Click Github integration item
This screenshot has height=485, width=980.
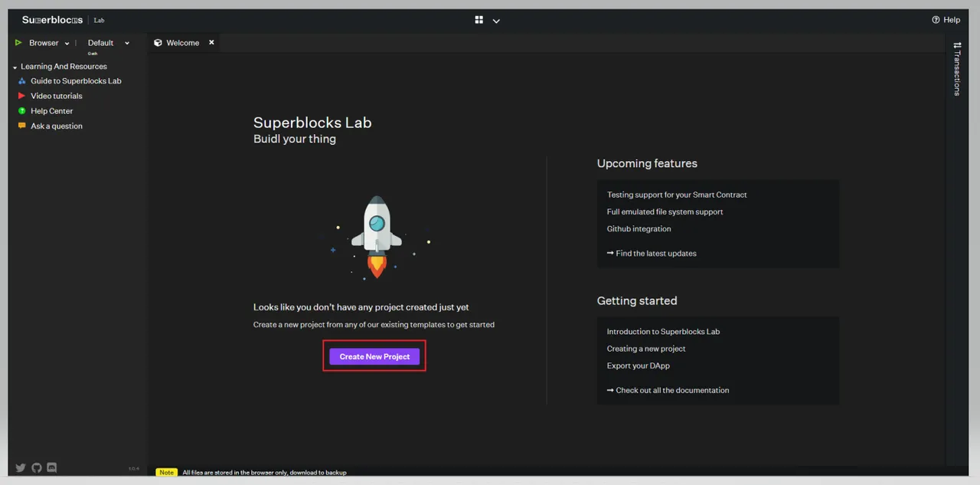pos(639,228)
